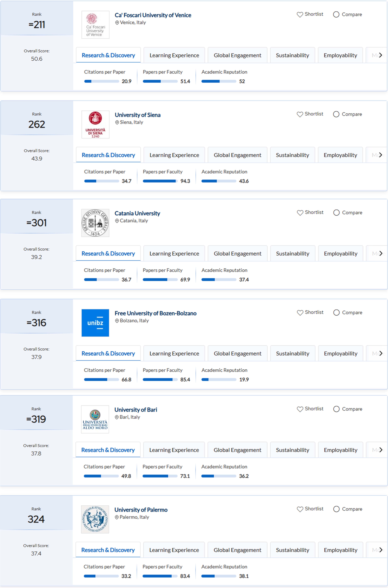The width and height of the screenshot is (388, 588).
Task: Add Catania University to shortlist via heart
Action: coord(300,213)
